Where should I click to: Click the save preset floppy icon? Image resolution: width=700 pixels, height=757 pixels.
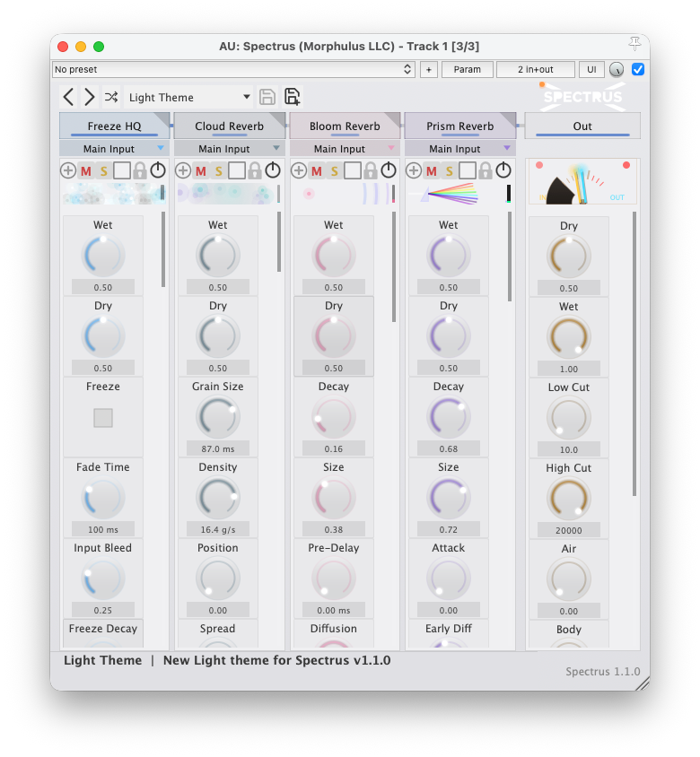click(x=267, y=97)
